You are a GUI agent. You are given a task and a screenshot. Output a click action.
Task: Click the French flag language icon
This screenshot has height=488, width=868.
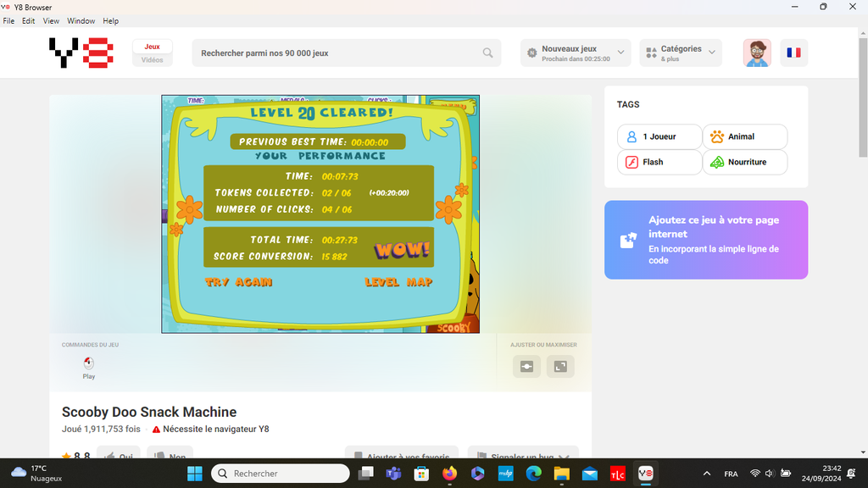point(793,53)
